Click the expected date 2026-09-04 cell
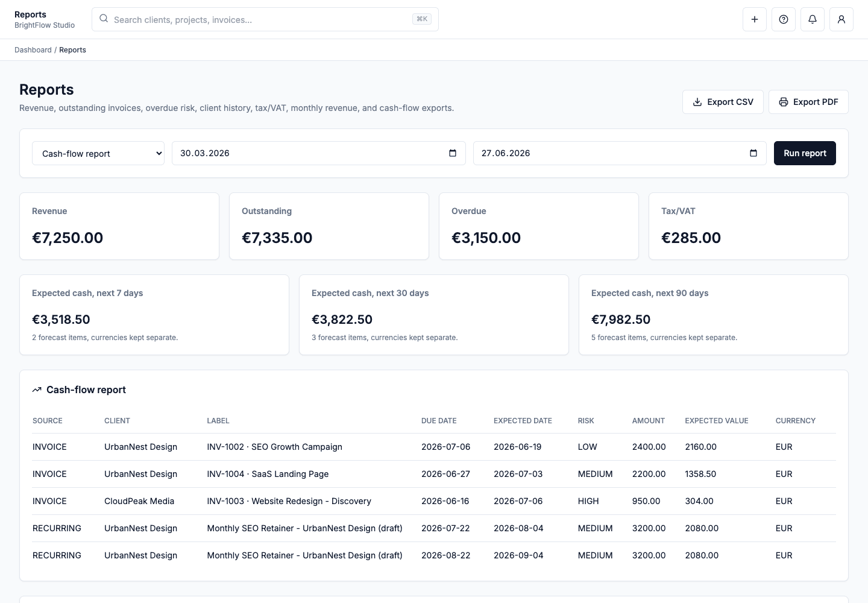This screenshot has width=868, height=603. 518,555
